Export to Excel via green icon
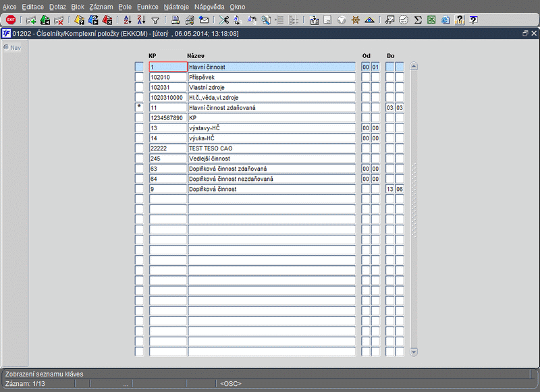This screenshot has height=392, width=540. [431, 20]
